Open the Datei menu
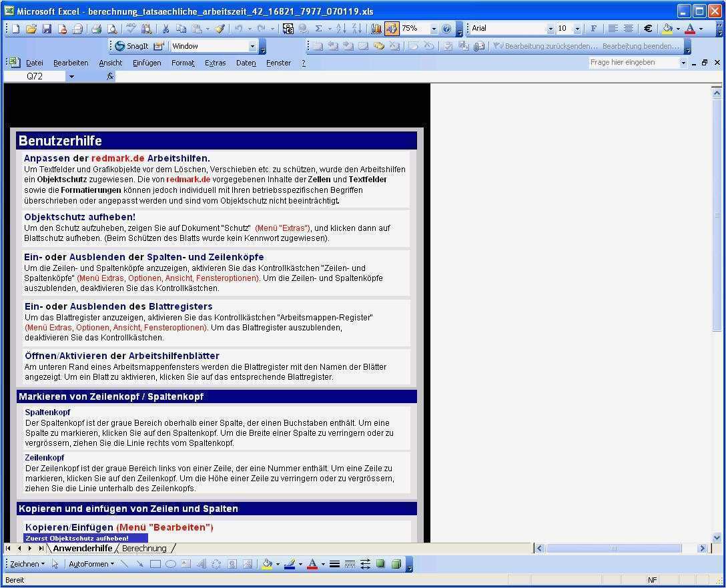 [x=35, y=63]
